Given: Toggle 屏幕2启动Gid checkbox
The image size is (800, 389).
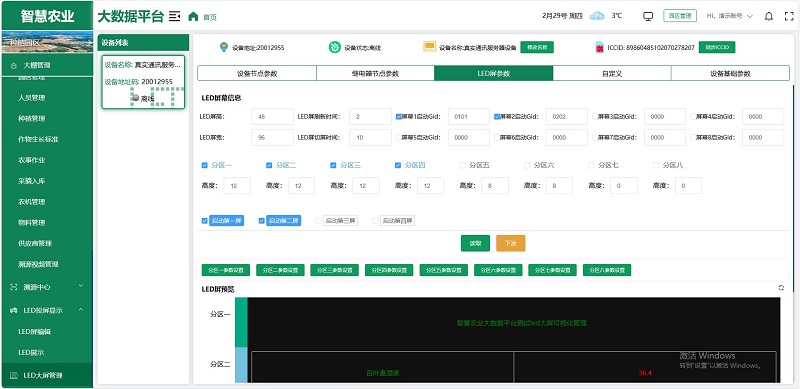Looking at the screenshot, I should click(x=497, y=116).
